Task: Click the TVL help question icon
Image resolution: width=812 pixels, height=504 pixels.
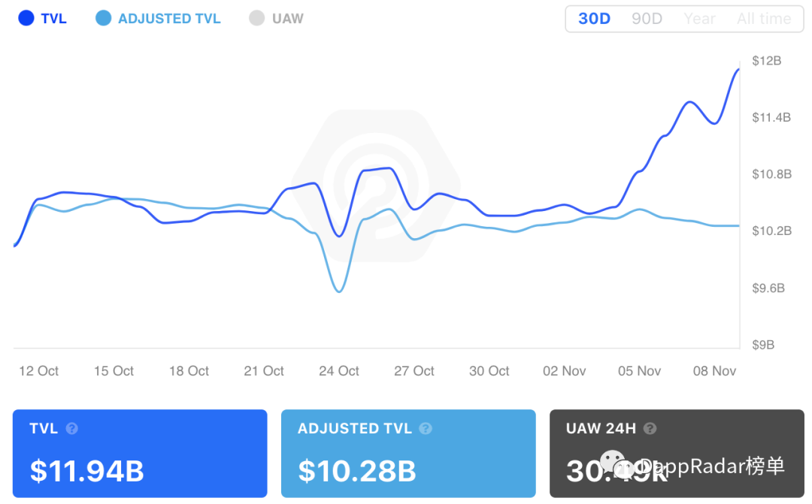Action: coord(72,428)
